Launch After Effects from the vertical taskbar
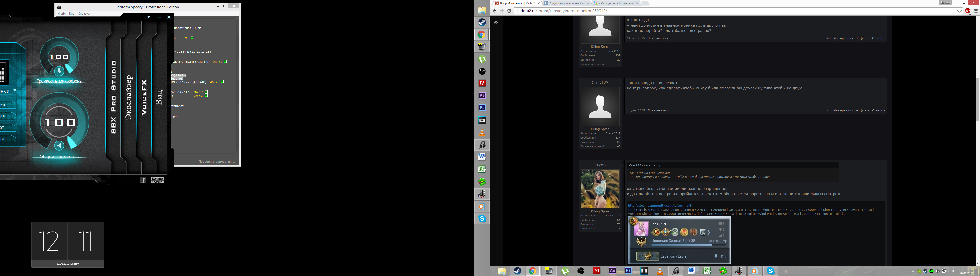Image resolution: width=980 pixels, height=276 pixels. tap(482, 96)
